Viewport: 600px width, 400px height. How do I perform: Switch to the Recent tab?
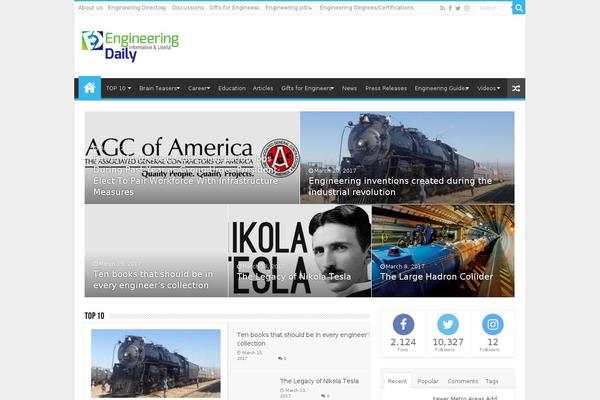coord(397,381)
